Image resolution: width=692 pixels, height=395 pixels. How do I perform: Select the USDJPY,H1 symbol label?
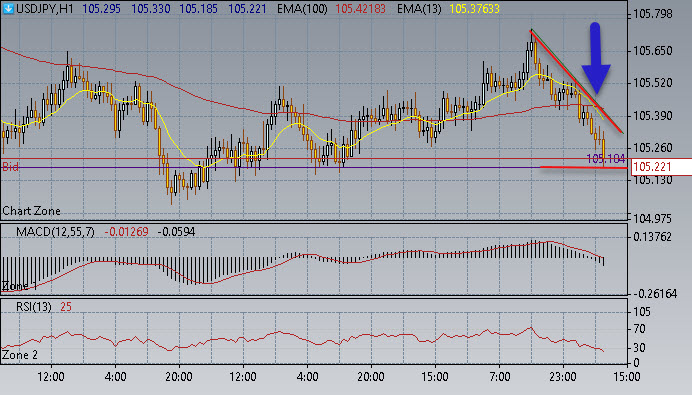[45, 9]
